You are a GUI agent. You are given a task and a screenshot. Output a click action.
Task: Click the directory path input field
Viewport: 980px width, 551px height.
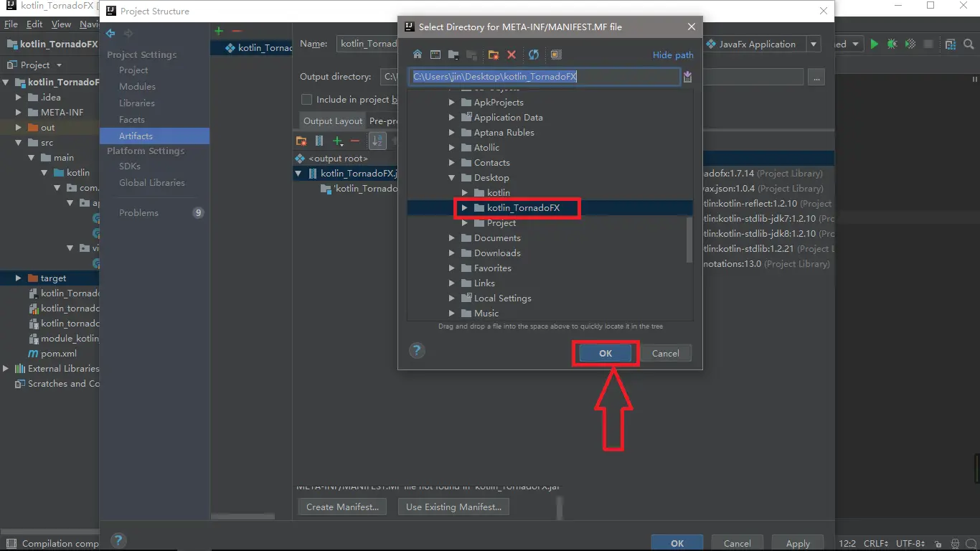[x=545, y=77]
